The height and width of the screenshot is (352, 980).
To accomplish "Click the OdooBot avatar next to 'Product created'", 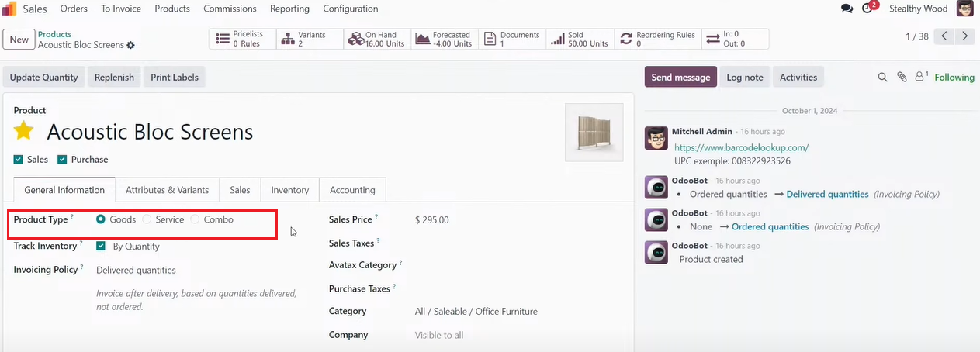I will click(x=656, y=252).
